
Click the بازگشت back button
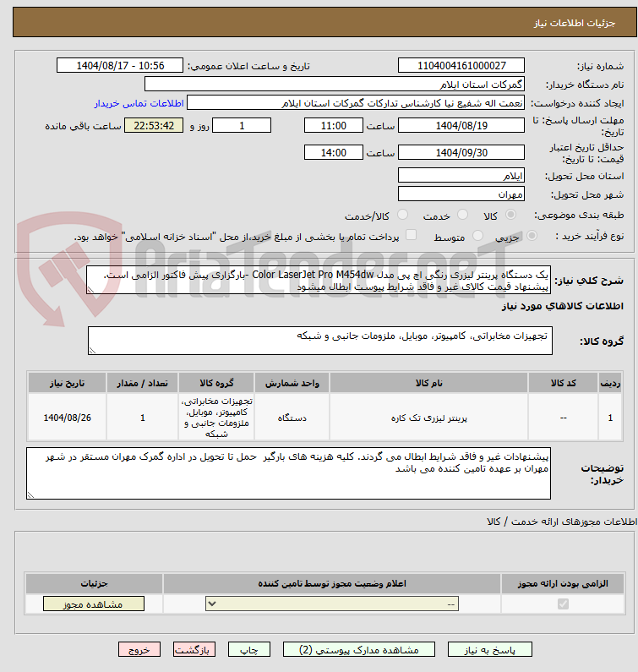194,649
